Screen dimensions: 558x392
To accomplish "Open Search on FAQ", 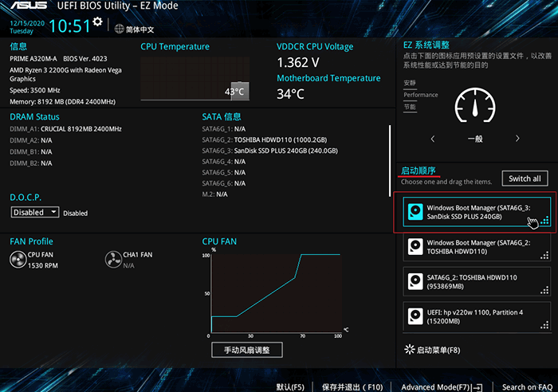I will (527, 387).
